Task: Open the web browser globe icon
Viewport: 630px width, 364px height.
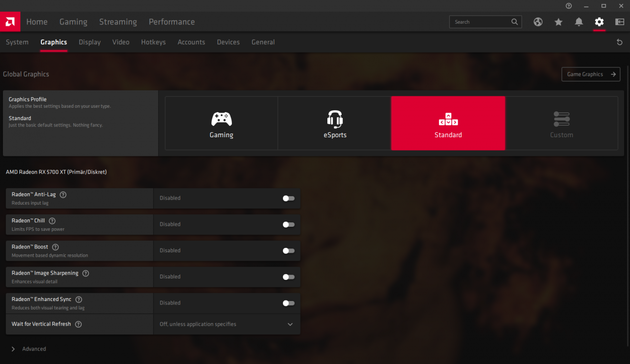Action: click(538, 22)
